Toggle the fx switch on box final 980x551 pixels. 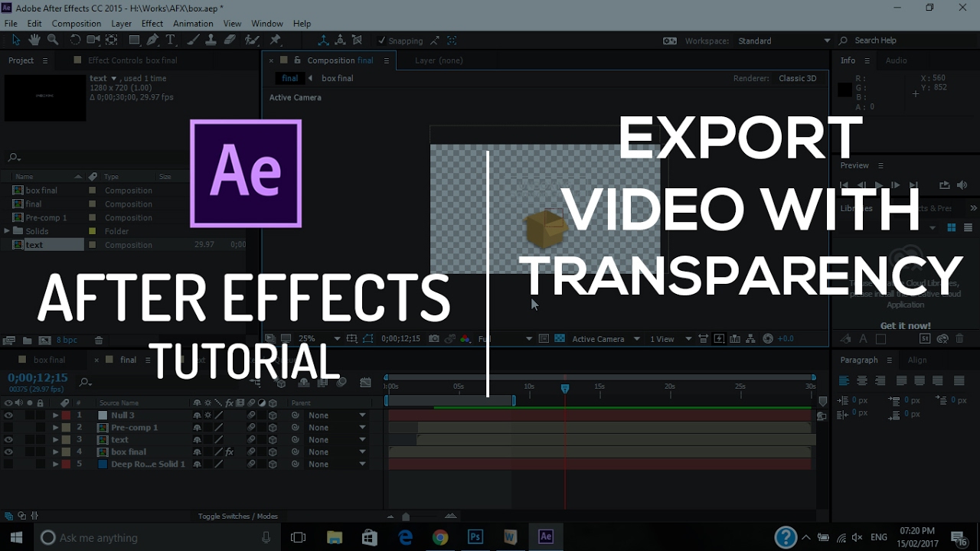[x=229, y=452]
